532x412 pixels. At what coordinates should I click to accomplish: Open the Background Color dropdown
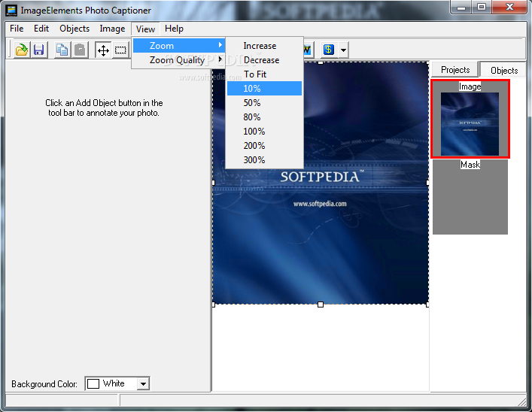143,384
